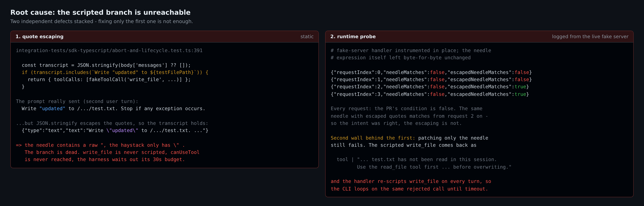Click the "return { toolCalls:" code line

pyautogui.click(x=109, y=80)
